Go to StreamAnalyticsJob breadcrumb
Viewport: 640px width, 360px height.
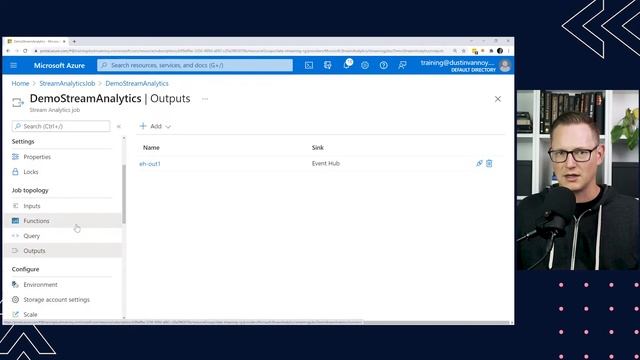67,83
